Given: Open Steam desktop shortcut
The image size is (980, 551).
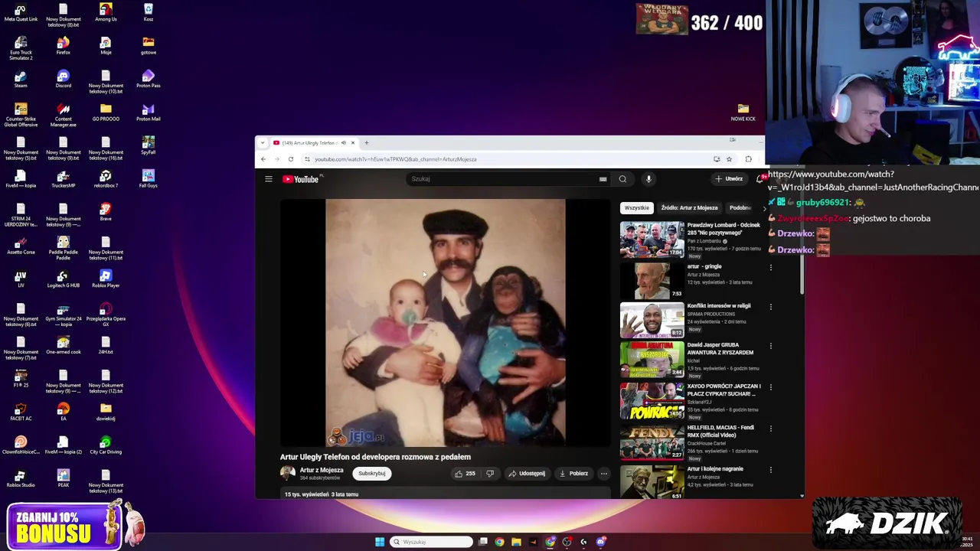Looking at the screenshot, I should (x=21, y=78).
